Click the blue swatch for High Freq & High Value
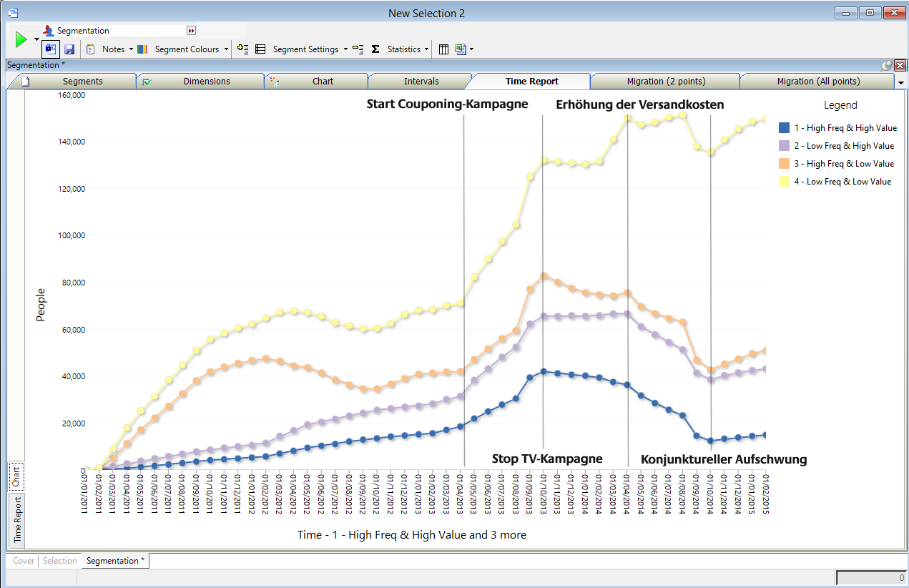The width and height of the screenshot is (909, 588). point(784,128)
